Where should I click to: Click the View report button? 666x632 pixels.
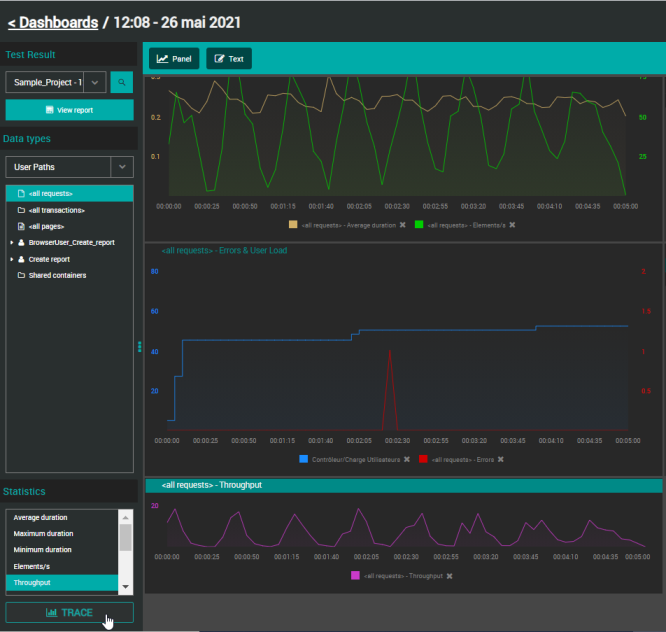(x=69, y=110)
